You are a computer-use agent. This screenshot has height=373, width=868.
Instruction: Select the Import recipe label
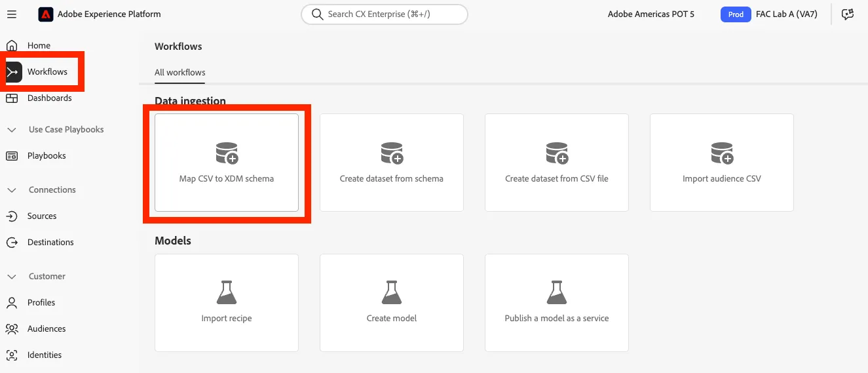click(227, 319)
